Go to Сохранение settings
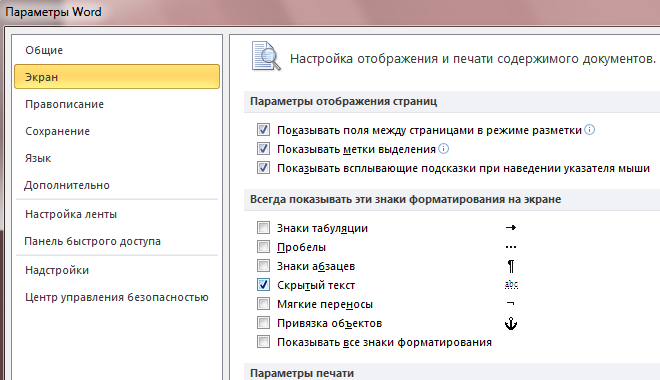The height and width of the screenshot is (380, 660). [117, 131]
